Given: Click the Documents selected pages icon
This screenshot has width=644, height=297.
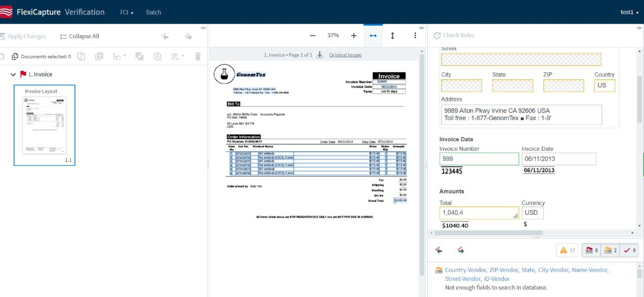Looking at the screenshot, I should point(15,56).
